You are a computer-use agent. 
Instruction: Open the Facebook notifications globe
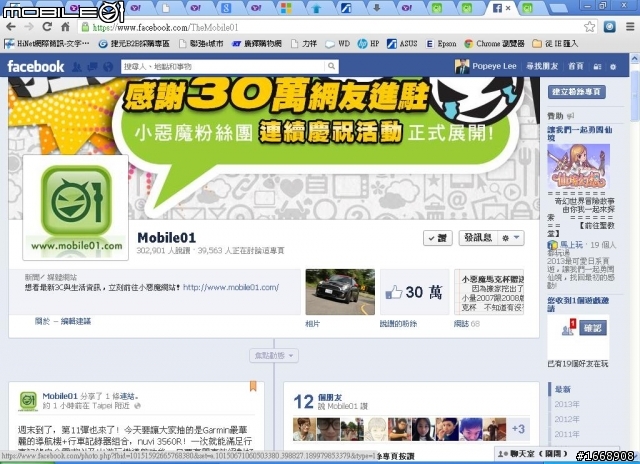pos(108,67)
